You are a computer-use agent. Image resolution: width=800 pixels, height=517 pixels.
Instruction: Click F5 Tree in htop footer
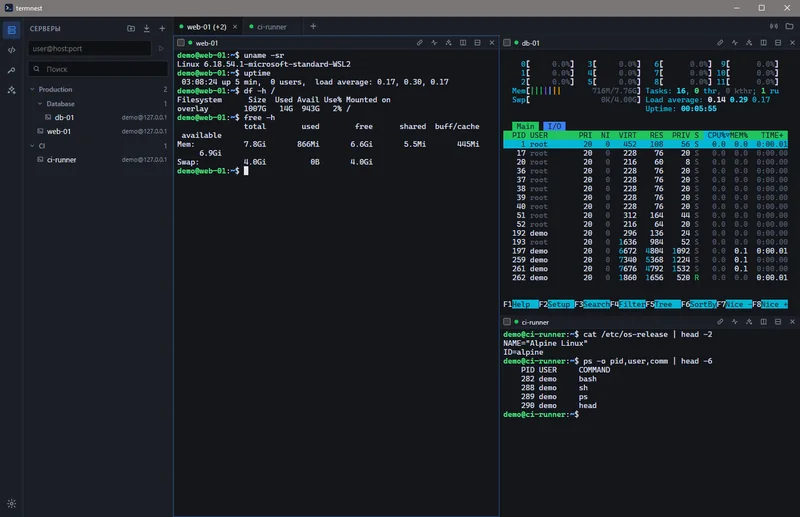click(663, 305)
